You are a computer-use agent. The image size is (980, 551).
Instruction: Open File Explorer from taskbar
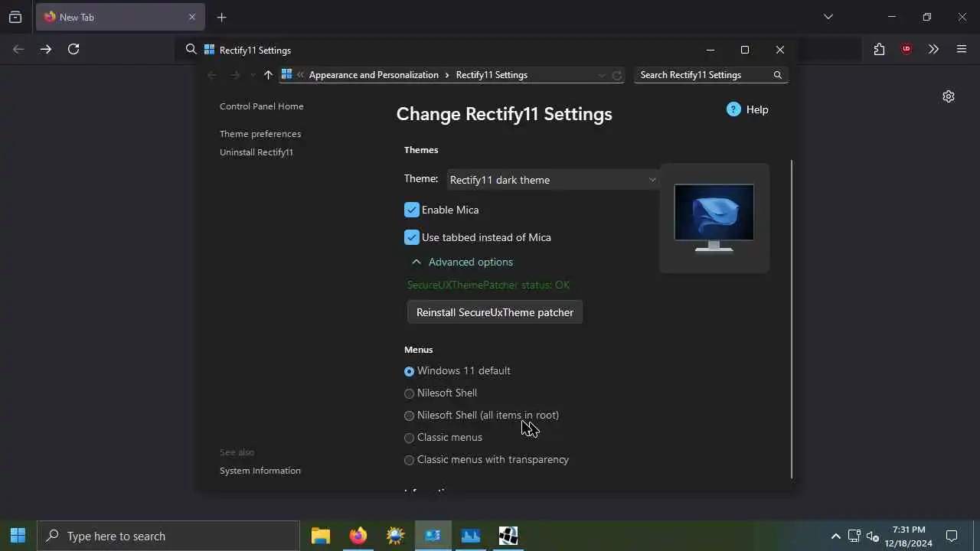(321, 536)
